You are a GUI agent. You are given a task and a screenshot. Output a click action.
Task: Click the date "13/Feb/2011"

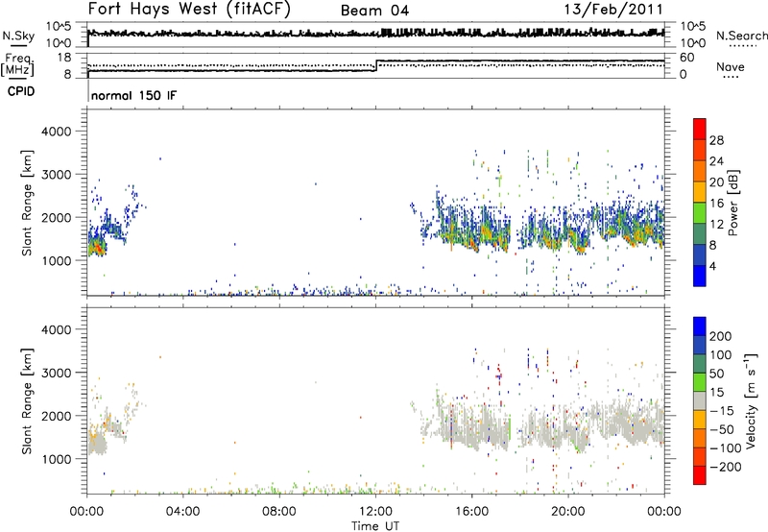click(613, 10)
